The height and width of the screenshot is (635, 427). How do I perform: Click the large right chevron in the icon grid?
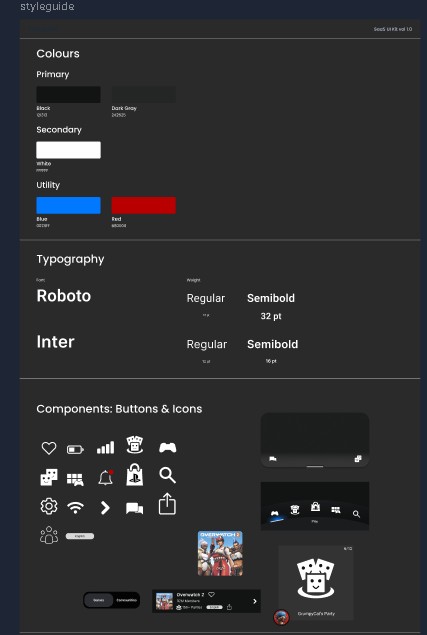(105, 507)
